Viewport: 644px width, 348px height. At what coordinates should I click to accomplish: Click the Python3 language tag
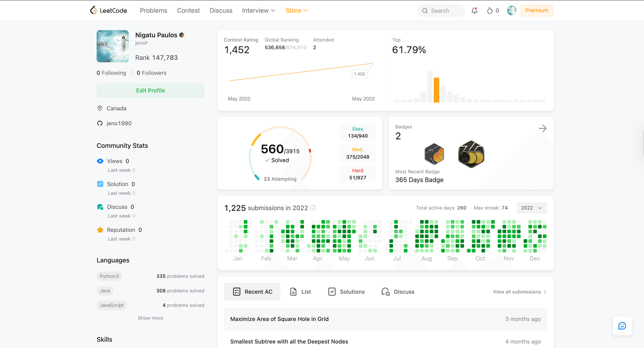[x=109, y=276]
